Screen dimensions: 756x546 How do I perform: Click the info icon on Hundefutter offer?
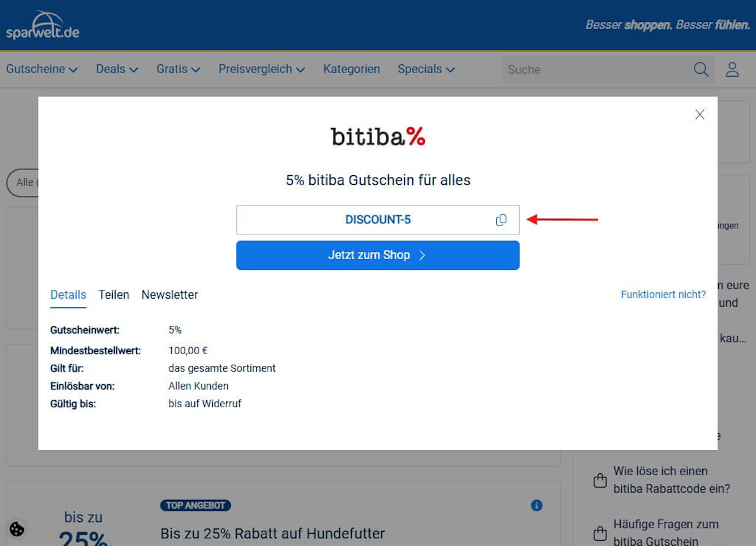click(x=536, y=505)
